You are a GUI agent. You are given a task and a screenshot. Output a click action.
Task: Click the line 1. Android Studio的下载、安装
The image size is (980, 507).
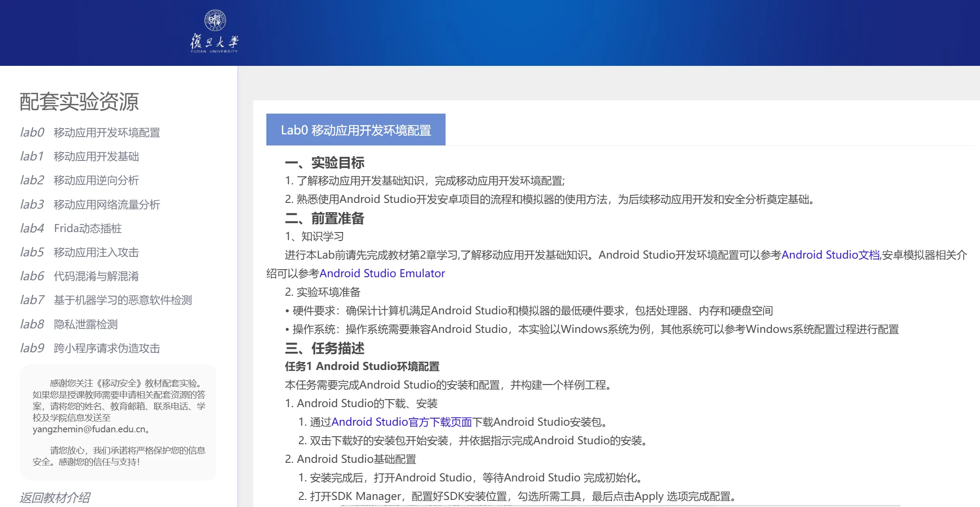coord(361,403)
